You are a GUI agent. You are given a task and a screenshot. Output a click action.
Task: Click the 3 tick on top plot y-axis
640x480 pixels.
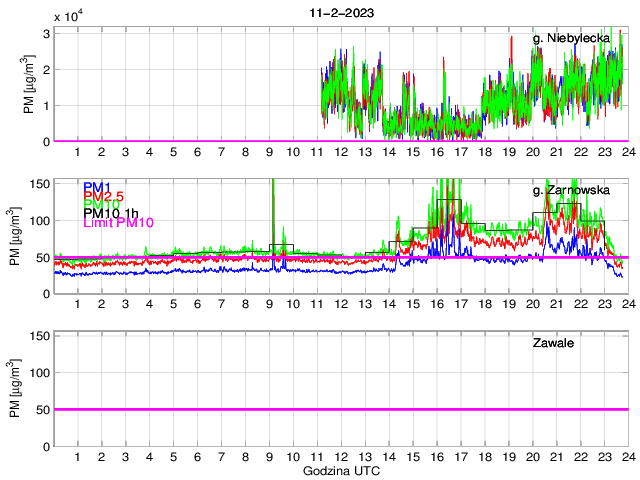coord(46,33)
